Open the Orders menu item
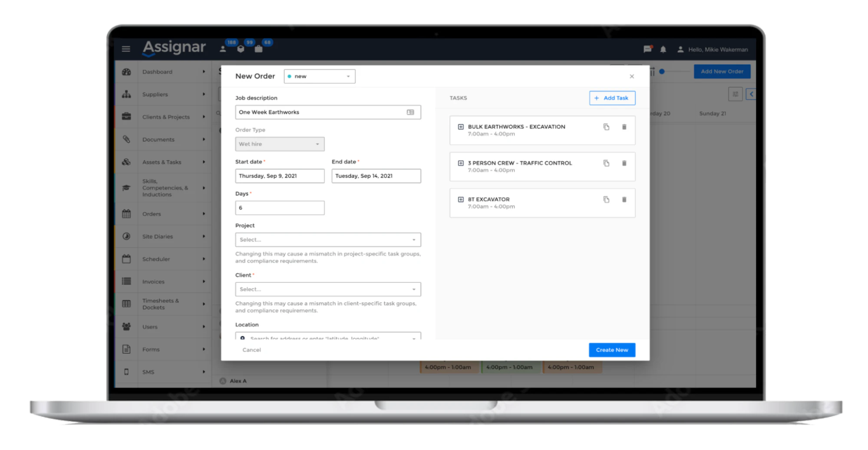The height and width of the screenshot is (450, 868). click(151, 214)
